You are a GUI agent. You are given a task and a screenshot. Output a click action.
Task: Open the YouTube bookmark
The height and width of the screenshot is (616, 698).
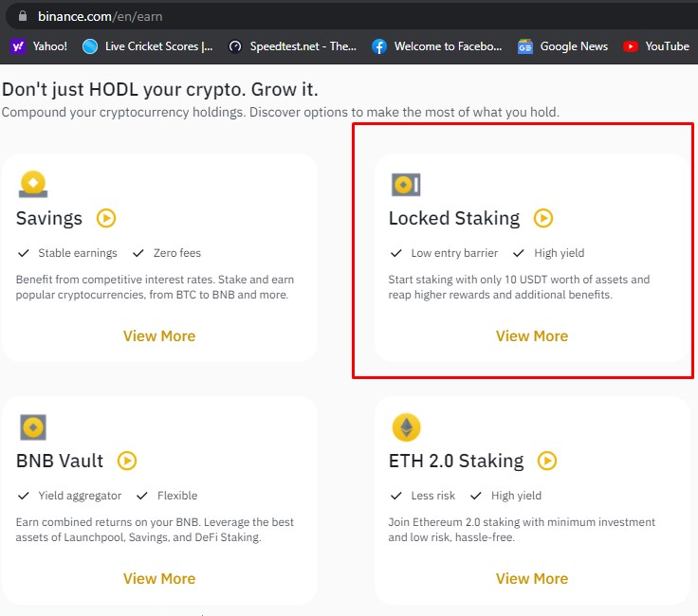pyautogui.click(x=656, y=46)
